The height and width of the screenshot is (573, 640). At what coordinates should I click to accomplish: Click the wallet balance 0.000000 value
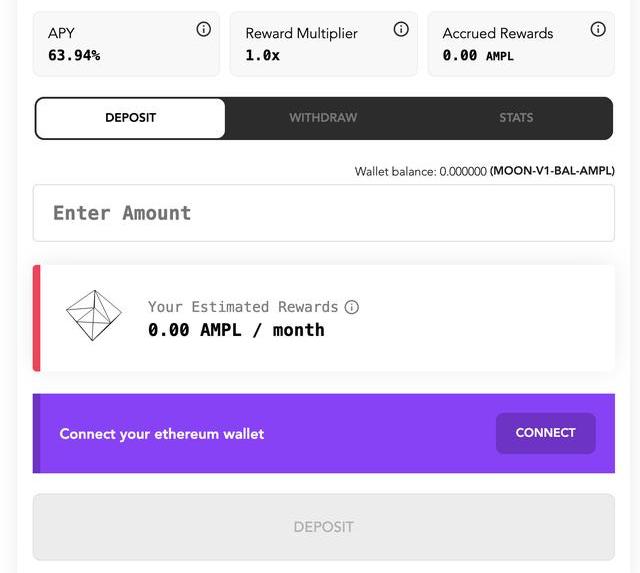(x=463, y=172)
